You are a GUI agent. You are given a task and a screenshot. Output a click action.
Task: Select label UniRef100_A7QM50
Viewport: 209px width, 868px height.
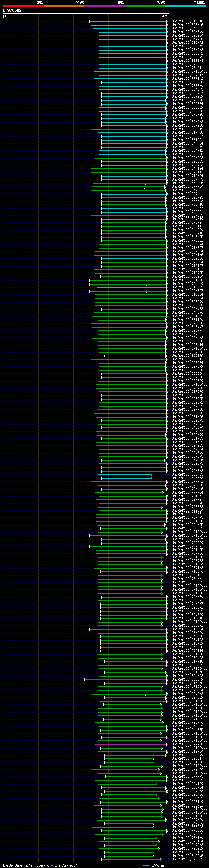point(187,820)
